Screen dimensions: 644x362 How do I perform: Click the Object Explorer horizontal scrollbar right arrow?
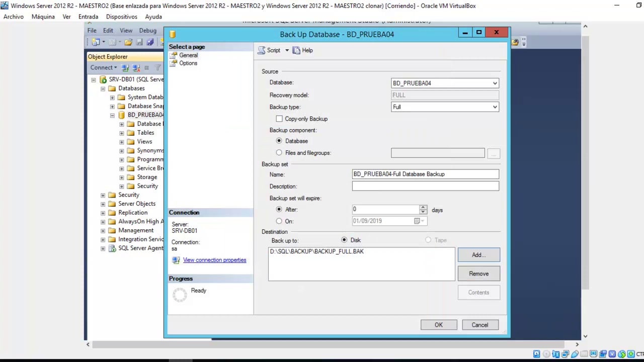(577, 344)
